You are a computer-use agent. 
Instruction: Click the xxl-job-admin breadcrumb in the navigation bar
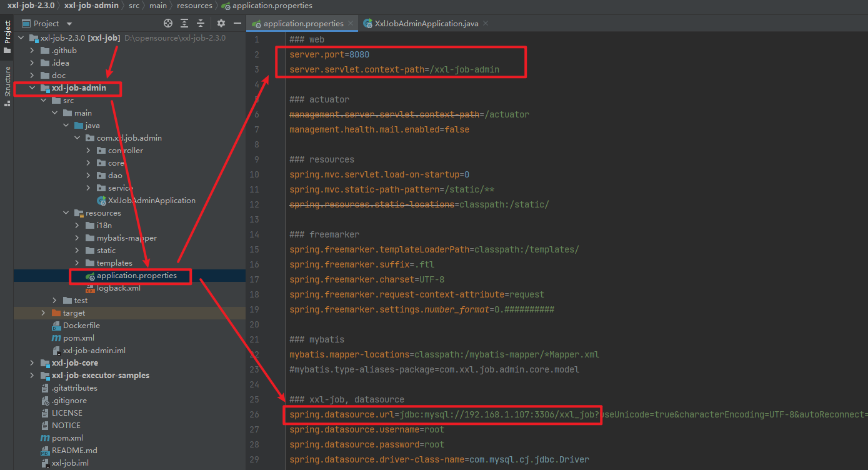click(92, 6)
